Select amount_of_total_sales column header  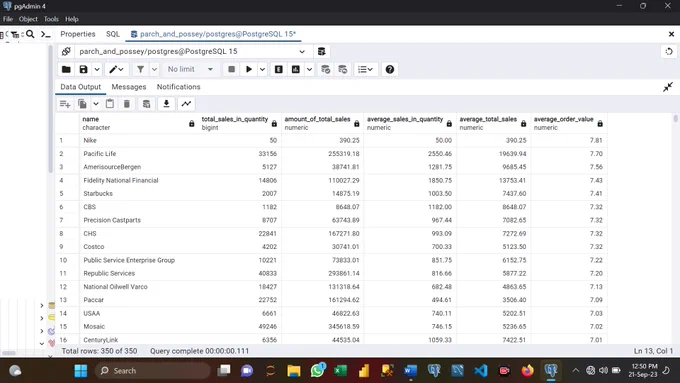pos(322,123)
